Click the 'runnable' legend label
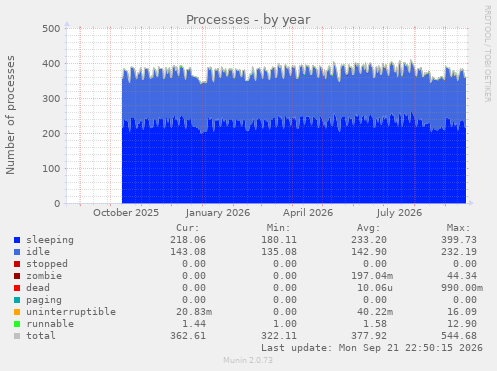497x371 pixels. (x=50, y=324)
